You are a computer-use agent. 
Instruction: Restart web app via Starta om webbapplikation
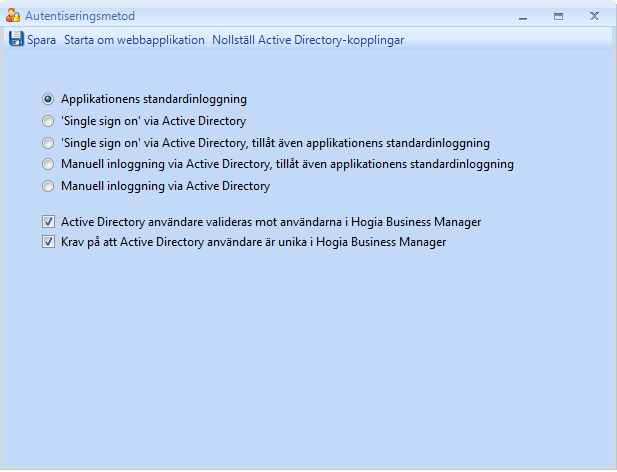[134, 40]
